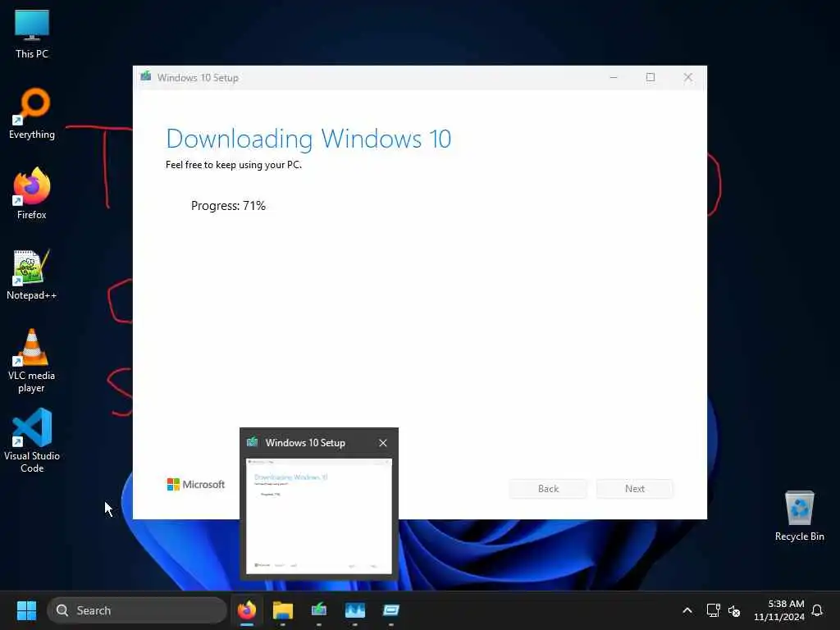Click the Next button in Setup

[x=635, y=489]
